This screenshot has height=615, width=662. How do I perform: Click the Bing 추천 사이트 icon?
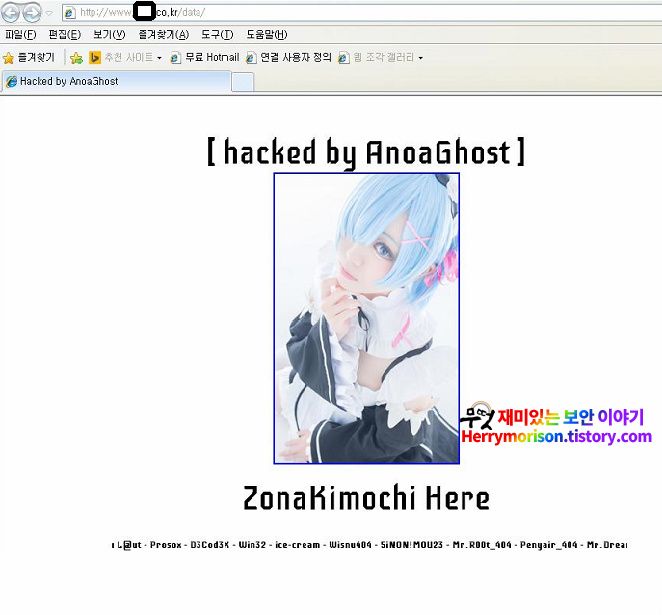click(x=95, y=57)
